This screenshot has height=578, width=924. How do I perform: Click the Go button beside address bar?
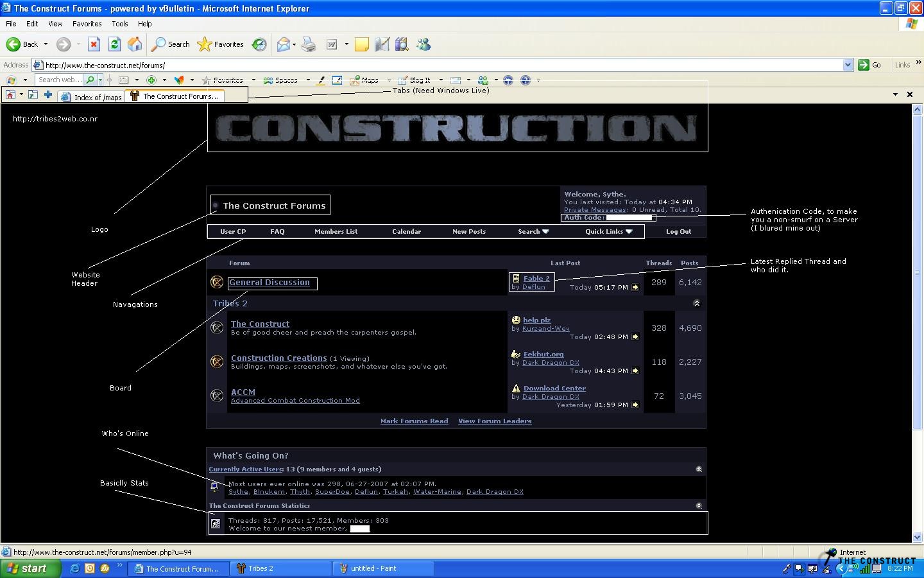pos(870,65)
